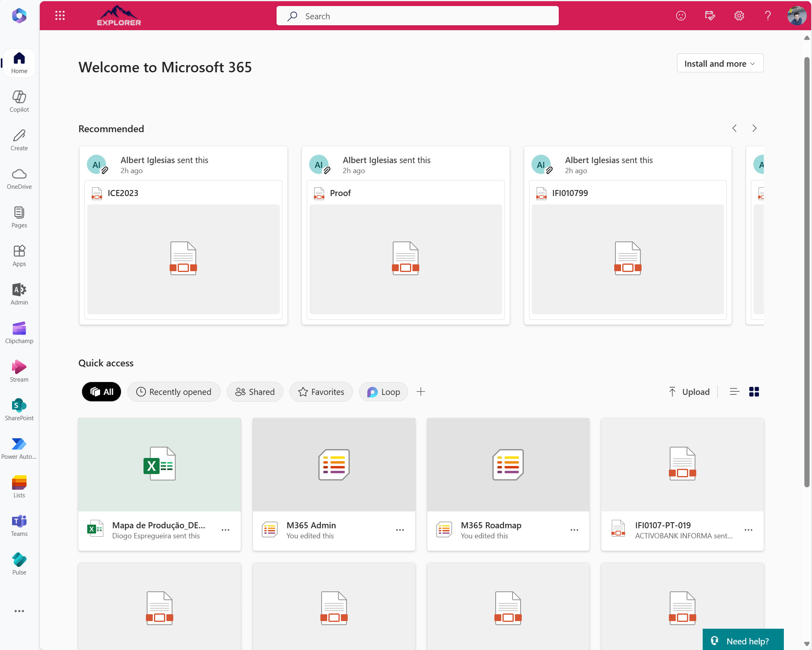Click the Upload button

pyautogui.click(x=689, y=392)
